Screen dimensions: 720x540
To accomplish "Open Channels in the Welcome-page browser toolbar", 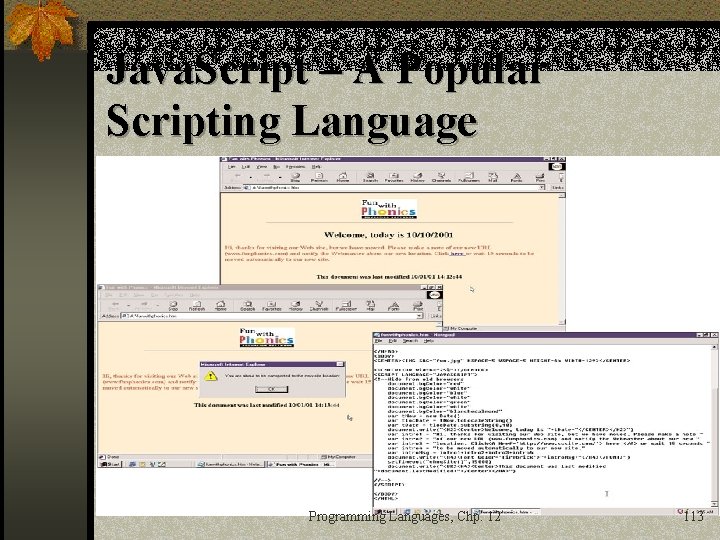I will 441,177.
